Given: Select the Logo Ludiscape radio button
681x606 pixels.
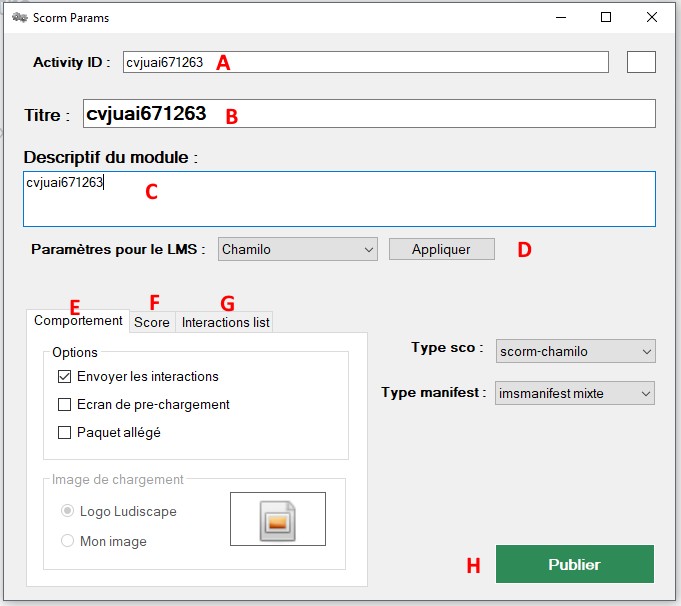Looking at the screenshot, I should coord(68,511).
